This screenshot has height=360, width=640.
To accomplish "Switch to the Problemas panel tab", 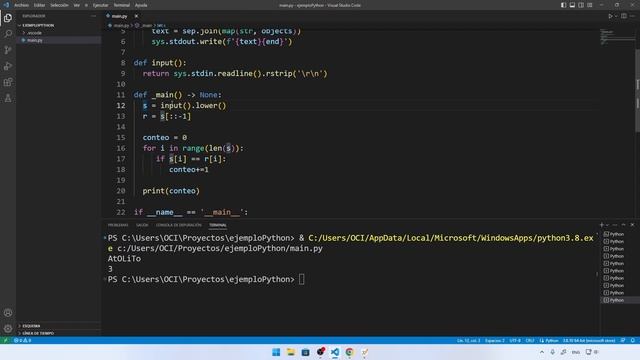I will (x=118, y=225).
